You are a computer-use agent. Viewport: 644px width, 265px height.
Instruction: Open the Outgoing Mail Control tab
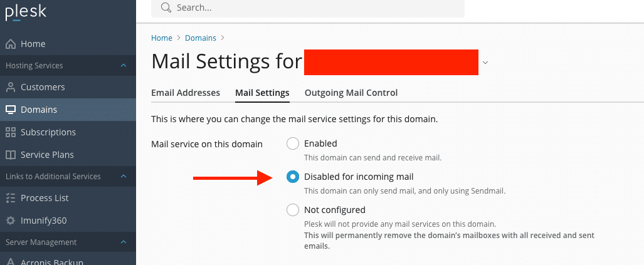click(x=351, y=93)
